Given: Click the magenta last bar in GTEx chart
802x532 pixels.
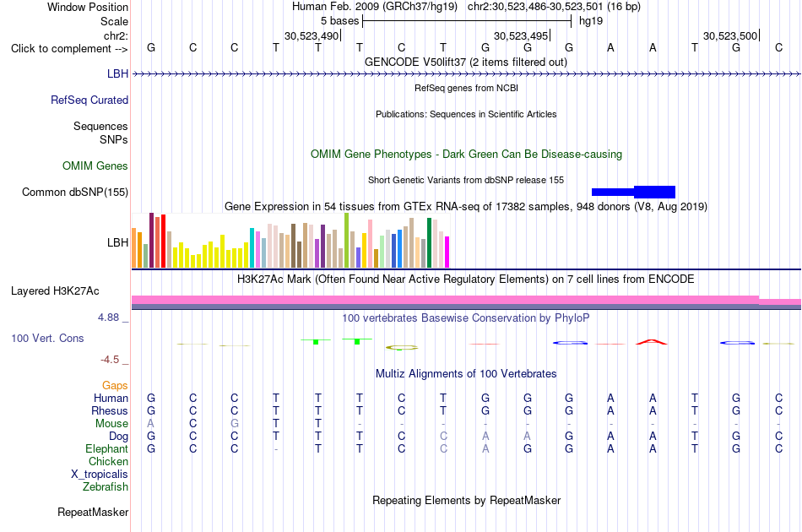Looking at the screenshot, I should [447, 252].
